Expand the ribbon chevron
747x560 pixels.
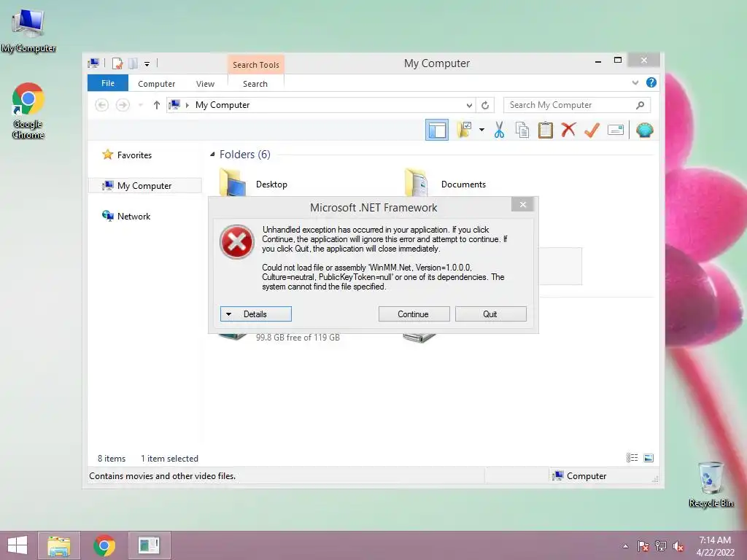pyautogui.click(x=635, y=82)
